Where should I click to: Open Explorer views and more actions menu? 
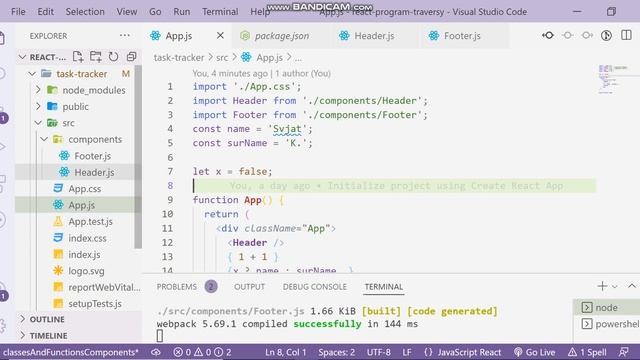(125, 36)
